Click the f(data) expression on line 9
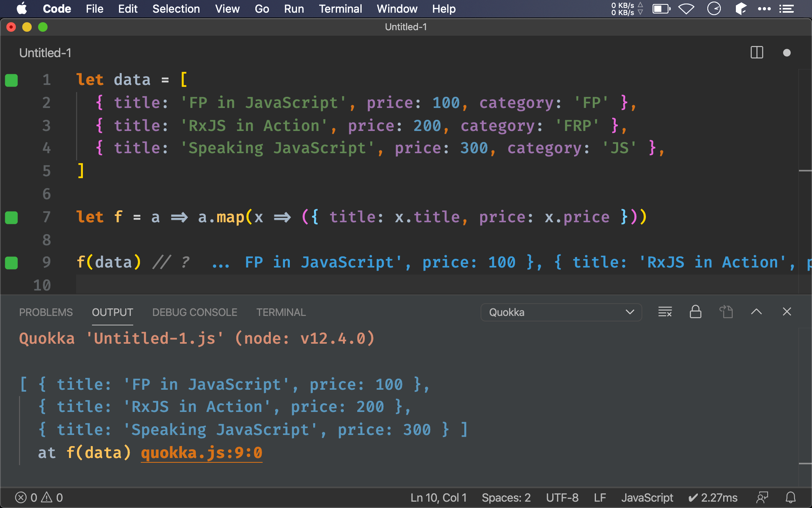Image resolution: width=812 pixels, height=508 pixels. 109,262
